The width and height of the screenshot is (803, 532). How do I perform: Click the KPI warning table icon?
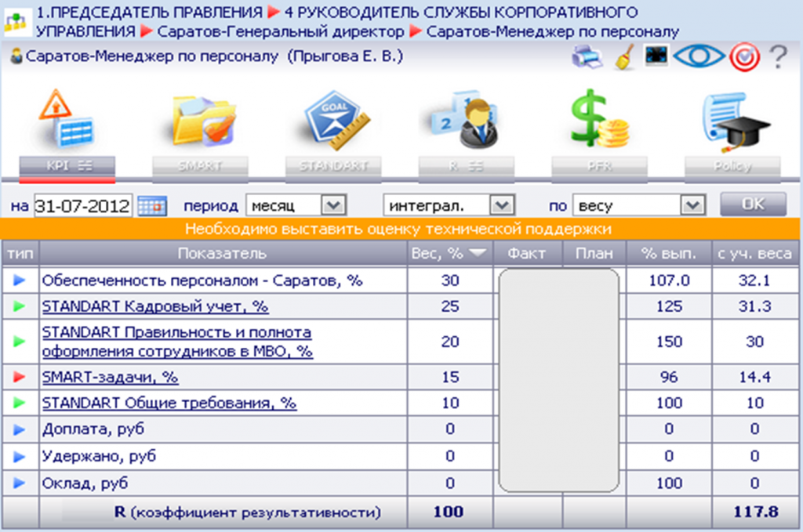point(67,118)
